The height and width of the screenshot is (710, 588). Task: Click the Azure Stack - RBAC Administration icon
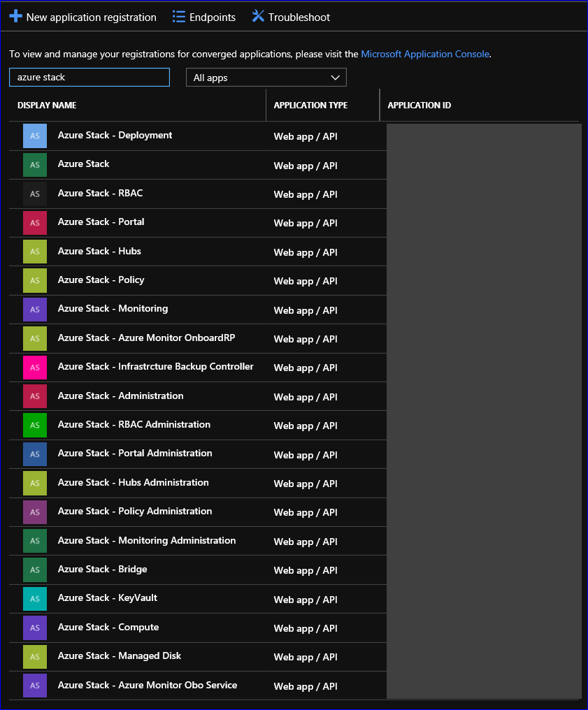click(35, 425)
